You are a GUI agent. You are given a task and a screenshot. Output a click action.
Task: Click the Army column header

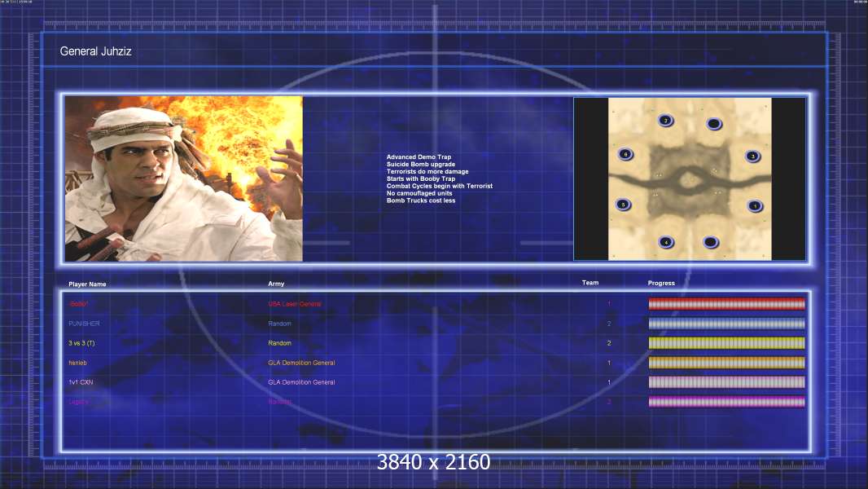276,284
